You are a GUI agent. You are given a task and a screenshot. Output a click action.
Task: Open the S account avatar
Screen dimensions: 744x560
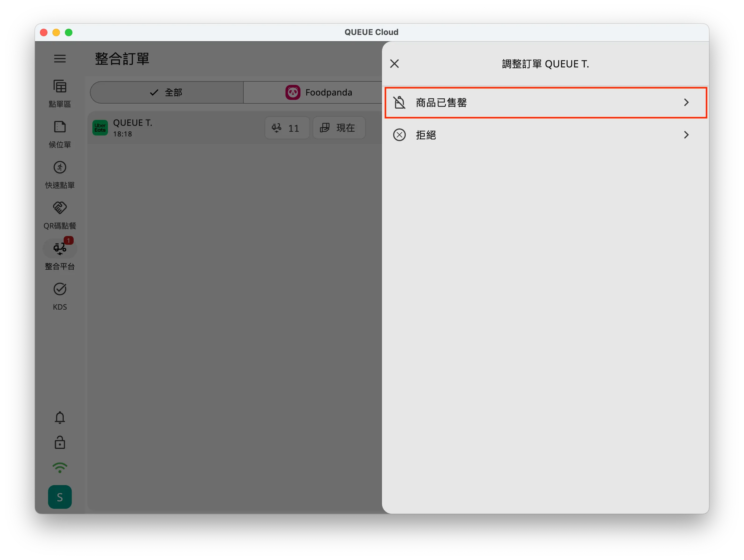pos(60,497)
